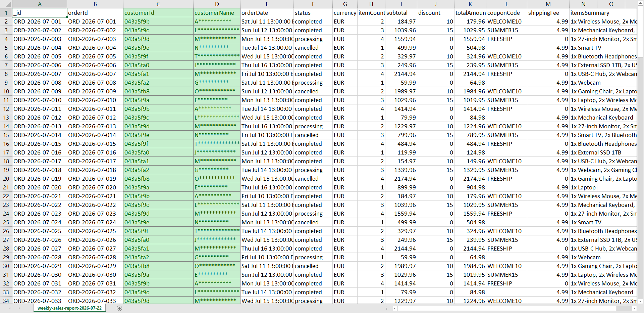Screen dimensions: 644x313
Task: Select cell B5 with ORD-2026-07-004
Action: (x=95, y=48)
